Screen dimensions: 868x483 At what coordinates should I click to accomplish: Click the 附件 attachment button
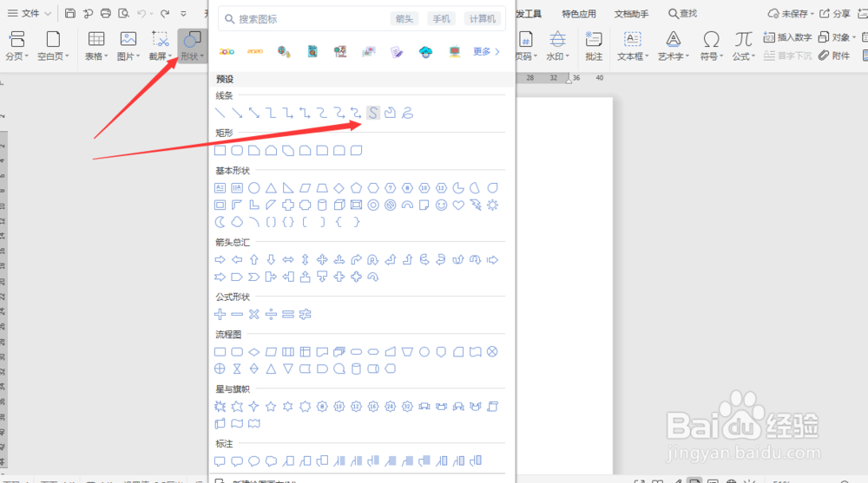click(x=834, y=55)
